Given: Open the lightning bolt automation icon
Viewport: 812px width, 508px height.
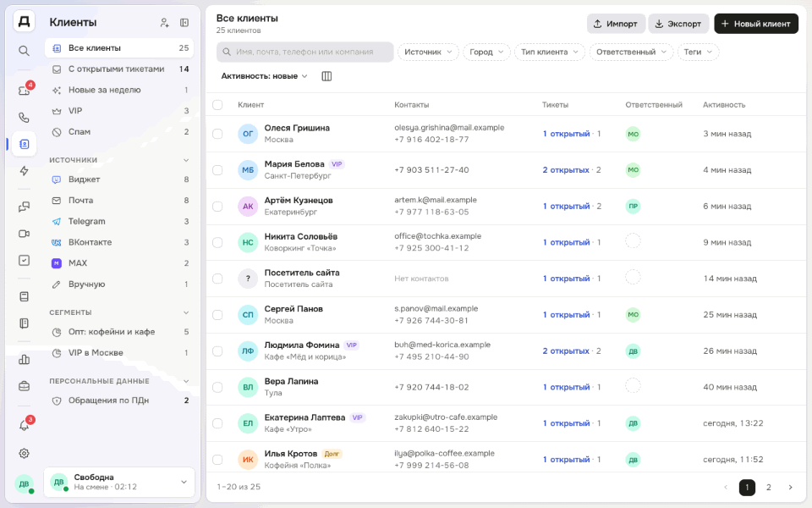Looking at the screenshot, I should click(x=24, y=171).
